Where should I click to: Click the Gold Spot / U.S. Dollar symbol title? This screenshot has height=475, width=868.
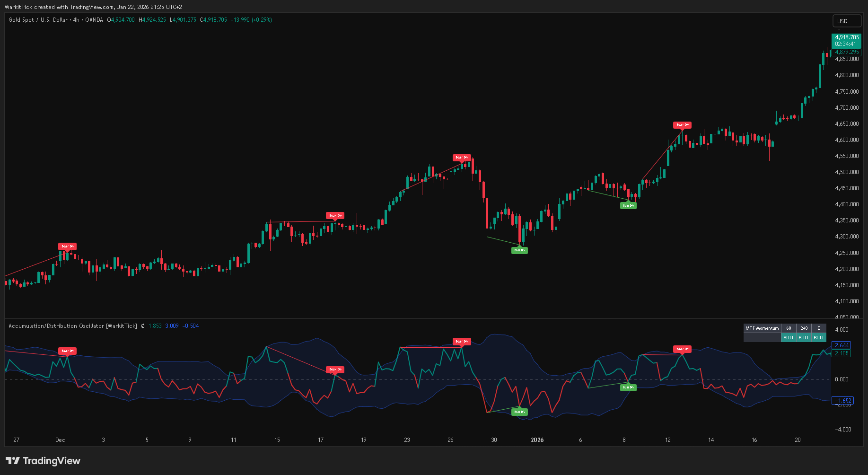(x=38, y=20)
